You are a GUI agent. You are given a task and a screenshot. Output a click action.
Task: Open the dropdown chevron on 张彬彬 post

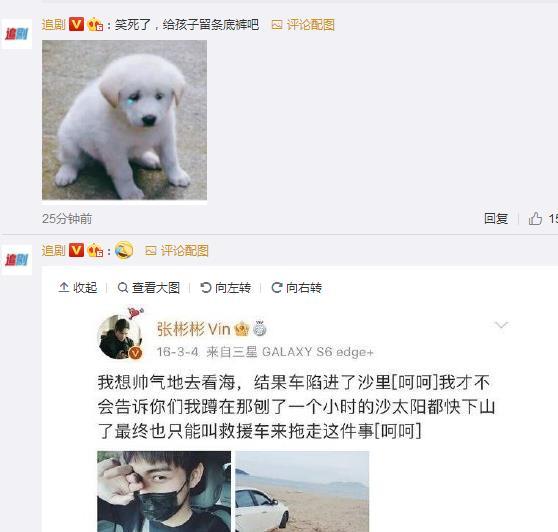tap(501, 325)
